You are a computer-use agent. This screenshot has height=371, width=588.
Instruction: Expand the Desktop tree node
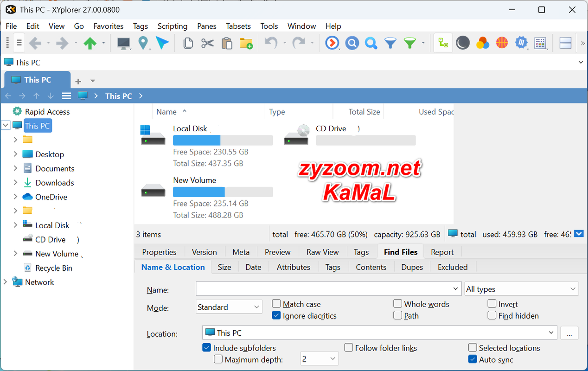coord(15,154)
